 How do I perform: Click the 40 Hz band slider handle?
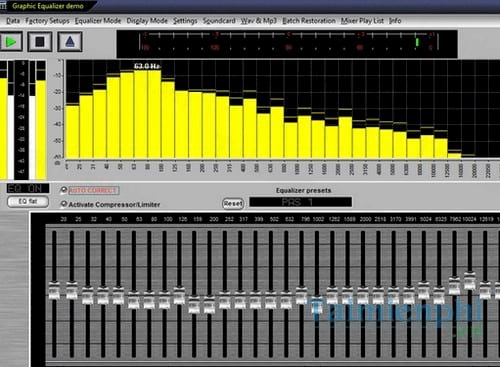pyautogui.click(x=103, y=295)
